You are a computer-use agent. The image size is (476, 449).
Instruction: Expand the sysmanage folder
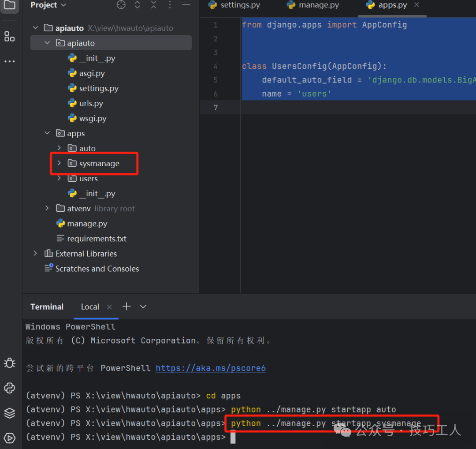coord(59,163)
